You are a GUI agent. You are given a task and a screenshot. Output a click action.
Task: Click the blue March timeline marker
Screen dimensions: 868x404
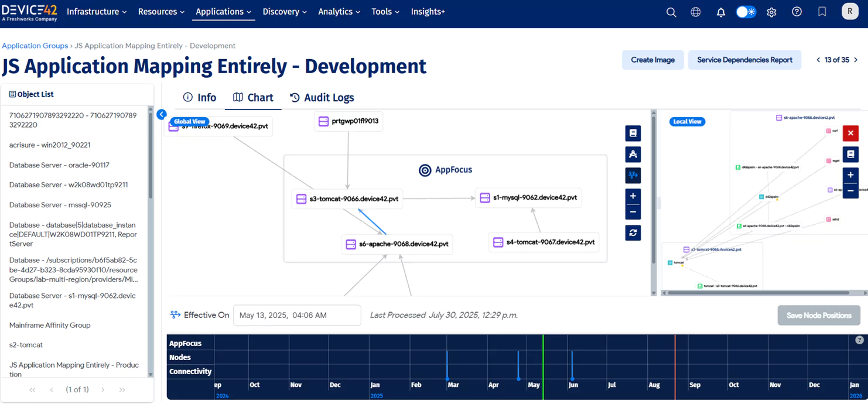coord(447,365)
